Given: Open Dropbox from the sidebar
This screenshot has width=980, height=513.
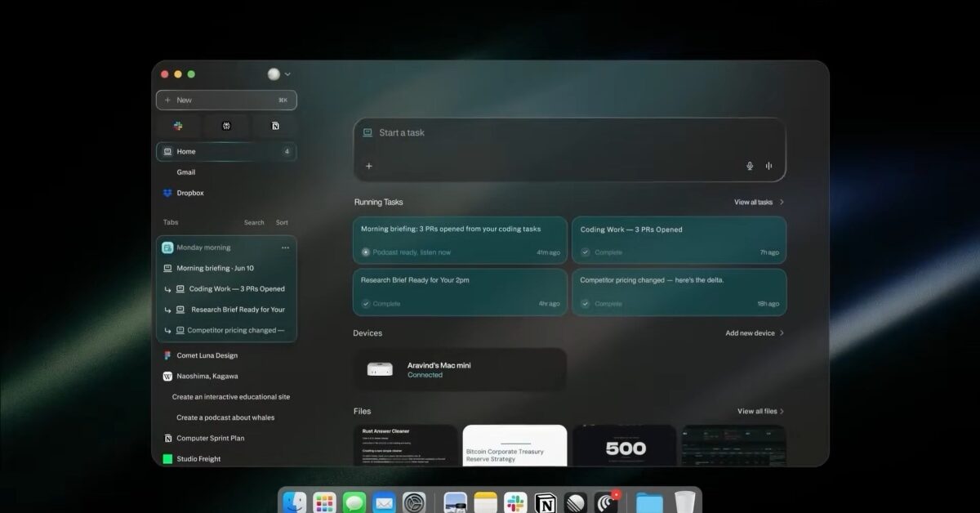Looking at the screenshot, I should [x=189, y=193].
